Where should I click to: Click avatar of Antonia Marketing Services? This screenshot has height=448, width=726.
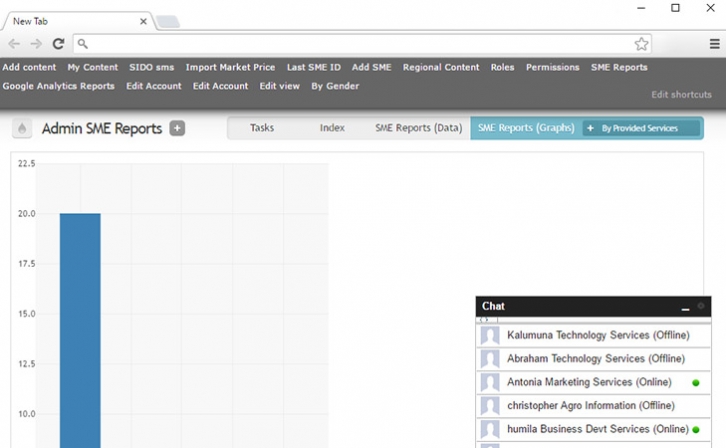pos(490,382)
